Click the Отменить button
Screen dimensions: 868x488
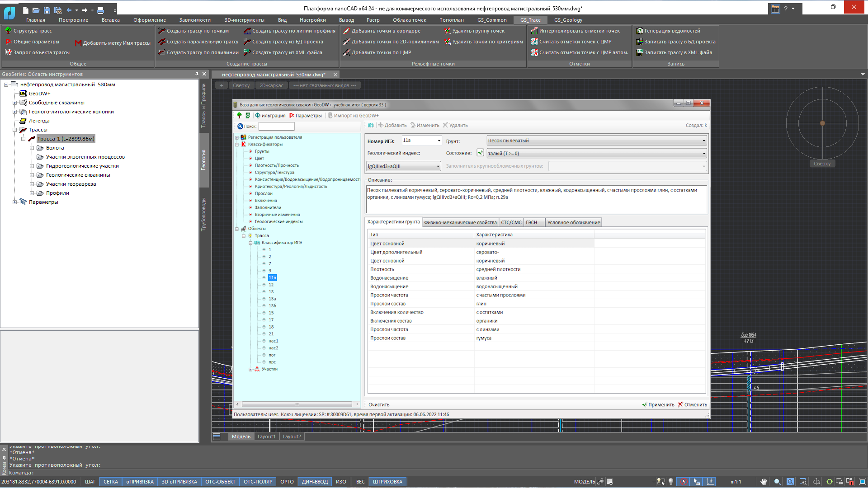point(692,404)
